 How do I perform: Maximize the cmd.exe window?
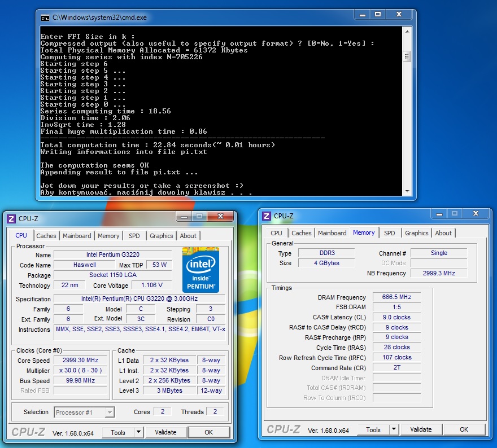[378, 15]
